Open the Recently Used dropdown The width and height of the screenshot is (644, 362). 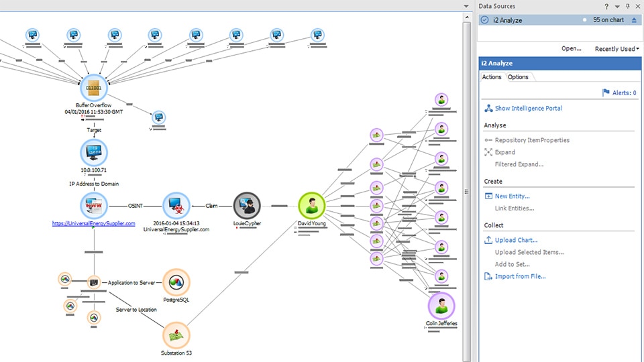pyautogui.click(x=617, y=48)
